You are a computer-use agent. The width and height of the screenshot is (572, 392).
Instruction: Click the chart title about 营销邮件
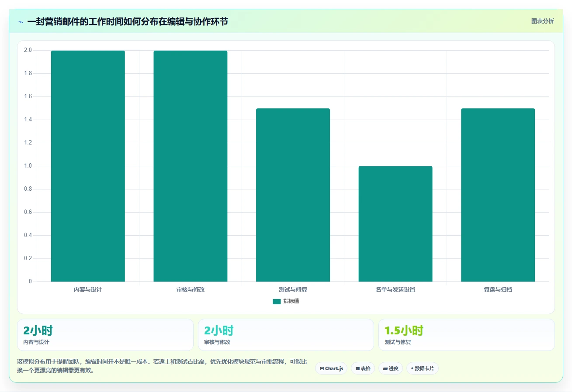coord(128,22)
